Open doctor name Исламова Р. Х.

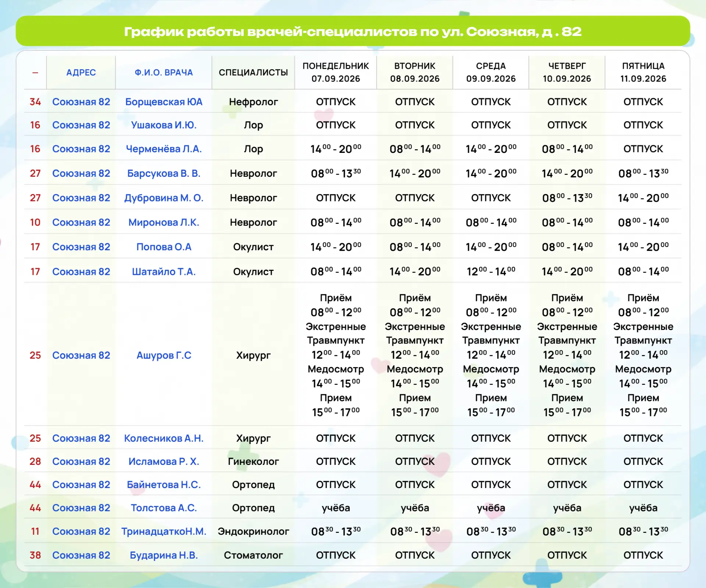tap(164, 461)
